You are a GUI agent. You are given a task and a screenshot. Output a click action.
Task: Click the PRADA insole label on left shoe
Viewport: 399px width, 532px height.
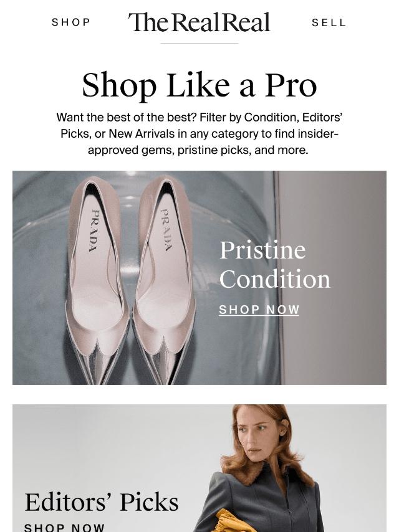coord(94,230)
